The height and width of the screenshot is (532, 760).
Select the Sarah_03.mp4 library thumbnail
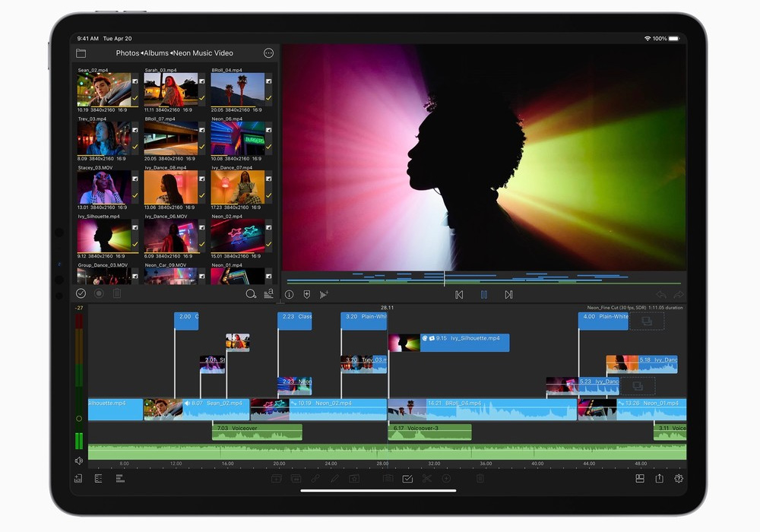pyautogui.click(x=170, y=90)
